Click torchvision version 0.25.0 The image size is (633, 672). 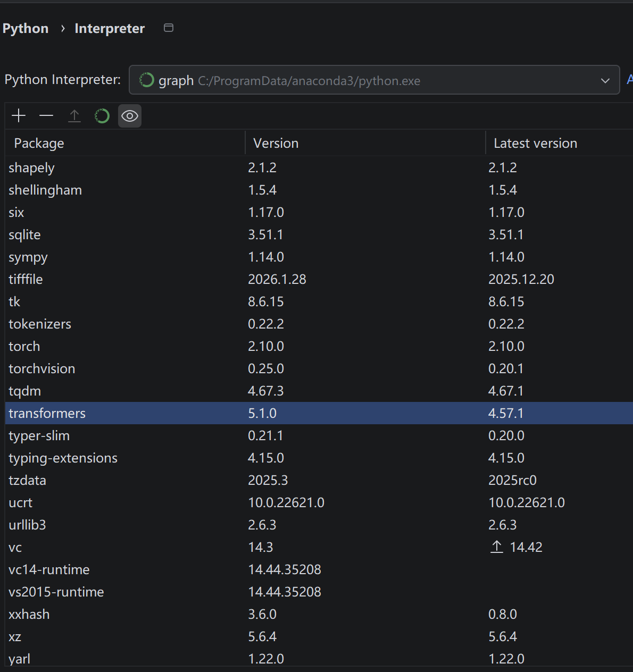[266, 368]
